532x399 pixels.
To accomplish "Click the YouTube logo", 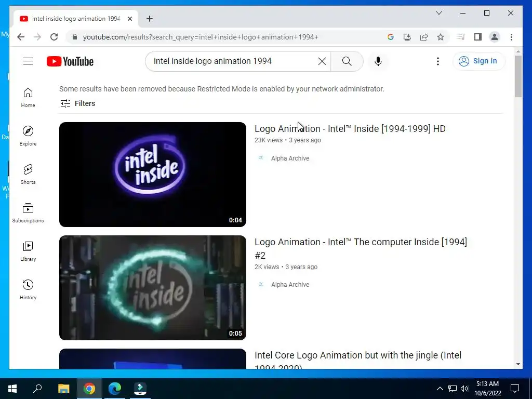I will (x=70, y=61).
